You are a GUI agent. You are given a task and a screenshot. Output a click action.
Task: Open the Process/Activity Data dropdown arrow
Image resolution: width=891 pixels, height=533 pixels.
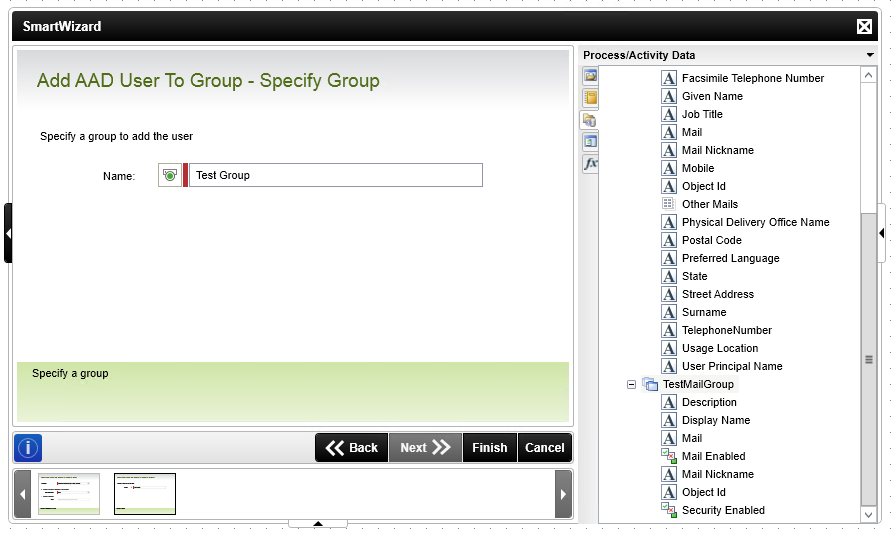(x=869, y=55)
